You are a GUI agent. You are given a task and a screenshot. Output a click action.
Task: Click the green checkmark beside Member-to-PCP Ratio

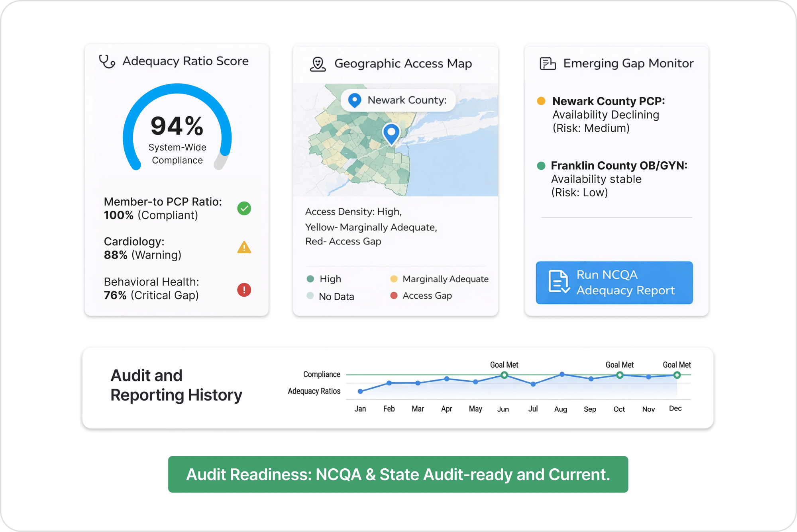click(244, 208)
